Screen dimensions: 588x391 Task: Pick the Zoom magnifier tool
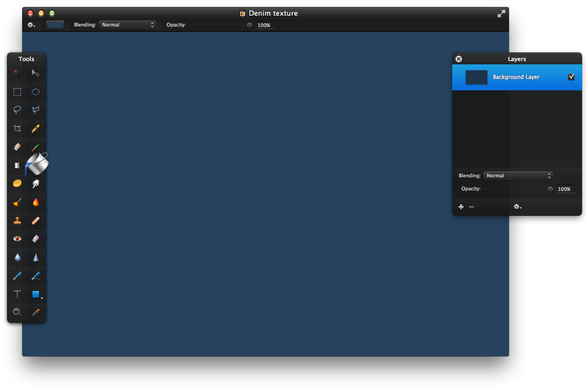[17, 313]
